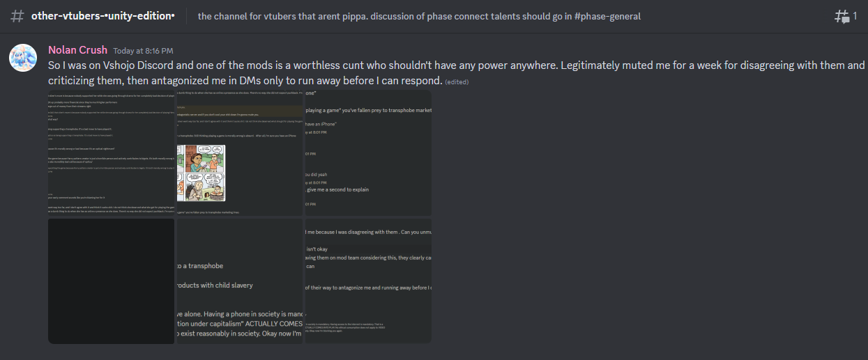Open the attachment with 'isn't okay' text
The width and height of the screenshot is (868, 360).
368,281
